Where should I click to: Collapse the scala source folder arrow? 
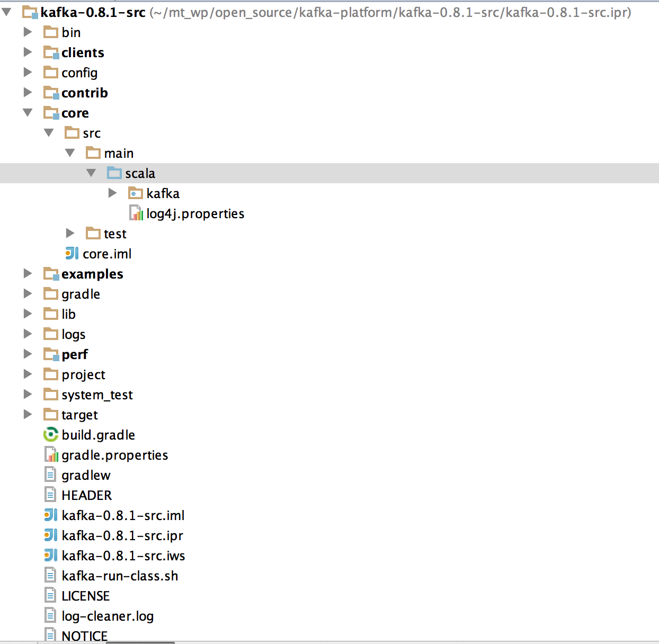pos(92,173)
